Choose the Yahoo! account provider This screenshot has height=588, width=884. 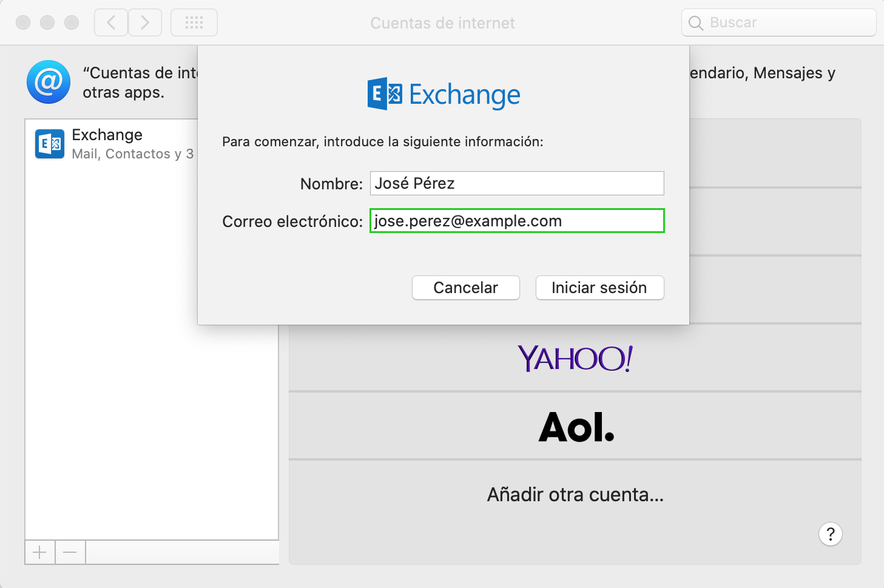[575, 359]
